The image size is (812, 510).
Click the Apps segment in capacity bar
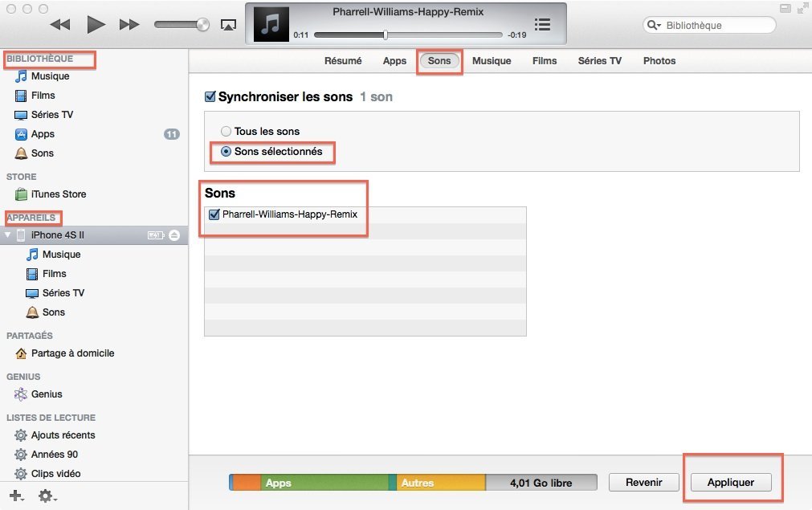[324, 483]
